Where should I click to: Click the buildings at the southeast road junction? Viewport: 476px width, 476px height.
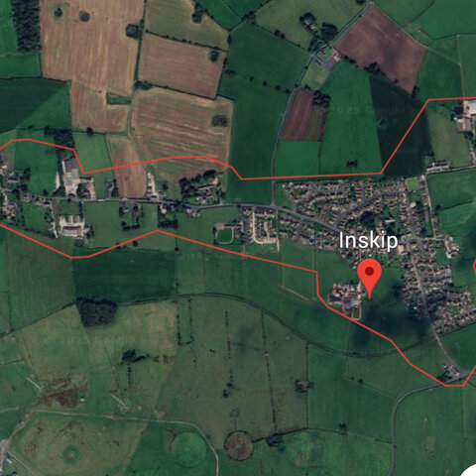coord(453,372)
